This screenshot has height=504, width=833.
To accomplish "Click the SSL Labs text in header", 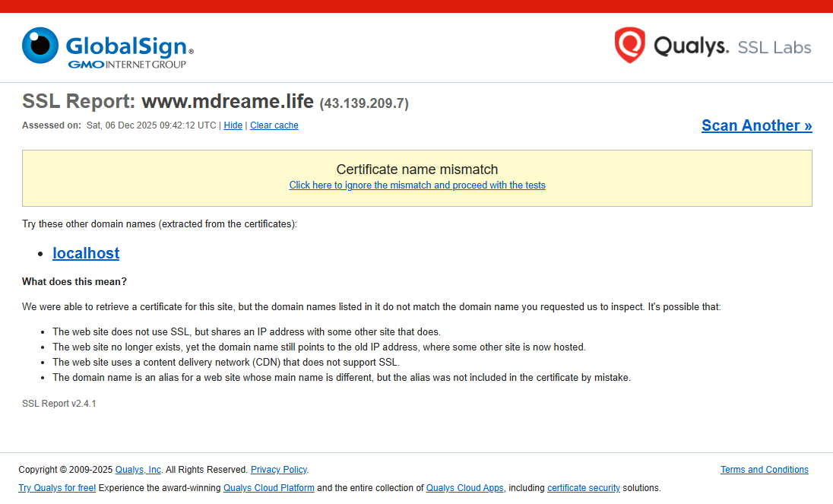I will click(x=774, y=48).
